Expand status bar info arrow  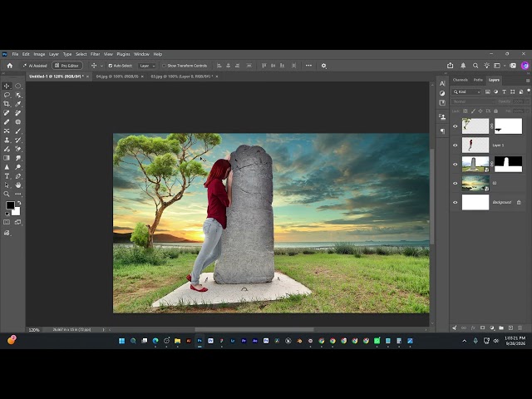[x=103, y=329]
